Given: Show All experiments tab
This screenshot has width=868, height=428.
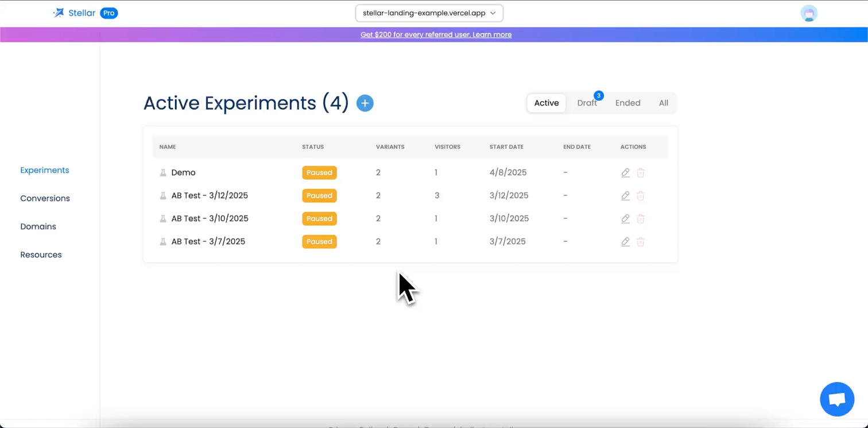Looking at the screenshot, I should (663, 103).
